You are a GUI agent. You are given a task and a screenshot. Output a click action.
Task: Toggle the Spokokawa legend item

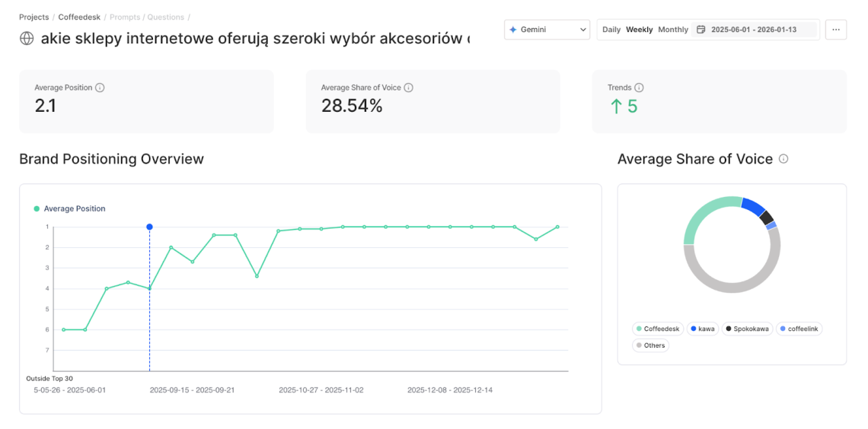[x=747, y=329]
